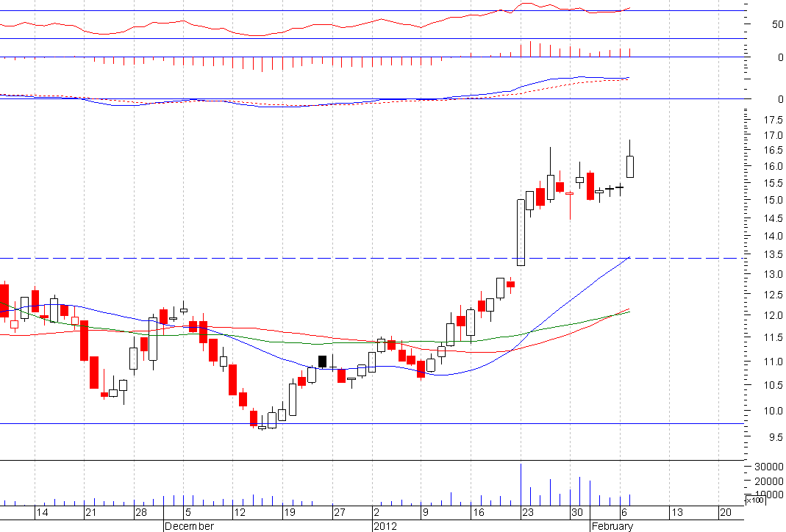Click the 50 label on the oscillator scale

click(x=777, y=24)
